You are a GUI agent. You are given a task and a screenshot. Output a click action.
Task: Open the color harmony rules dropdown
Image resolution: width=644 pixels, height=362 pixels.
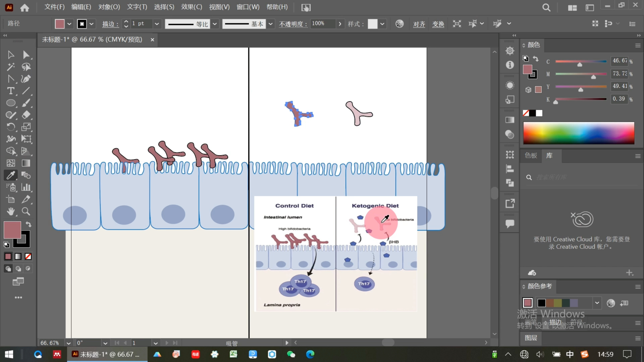click(x=597, y=303)
